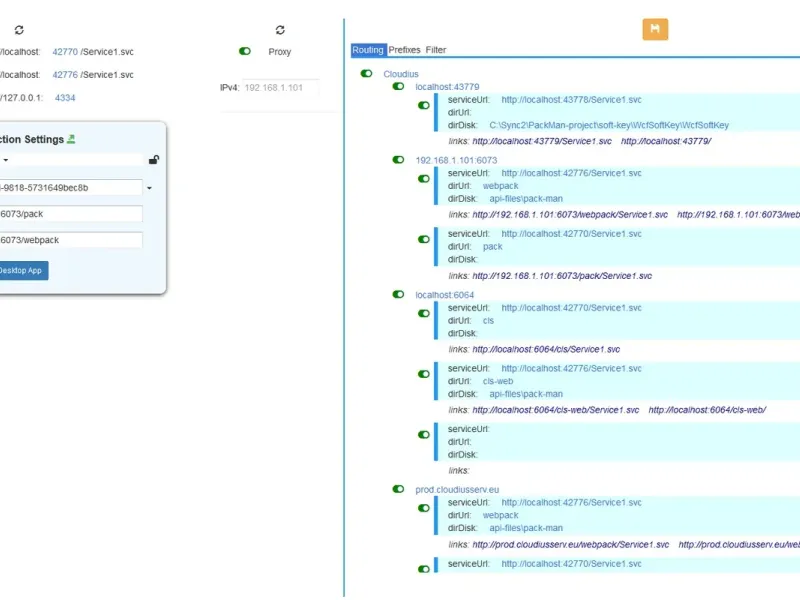Image resolution: width=800 pixels, height=600 pixels.
Task: Select the Cloudius tree node label
Action: point(401,74)
